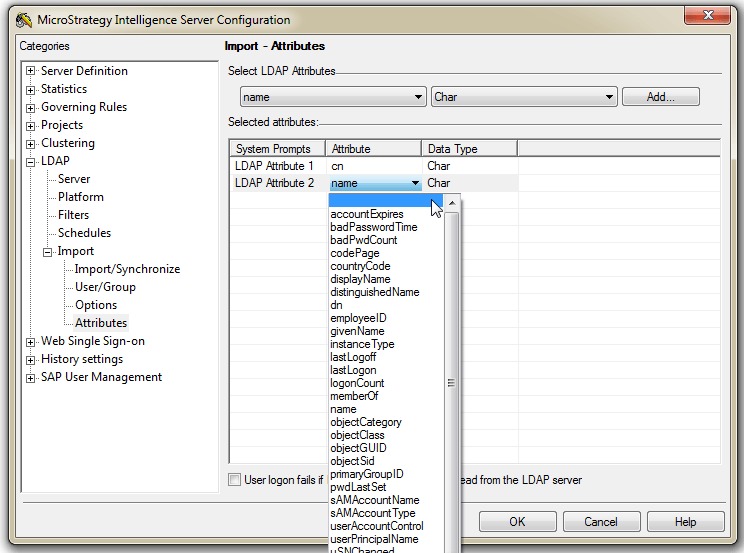Viewport: 744px width, 553px height.
Task: Click the Add... button
Action: click(660, 97)
